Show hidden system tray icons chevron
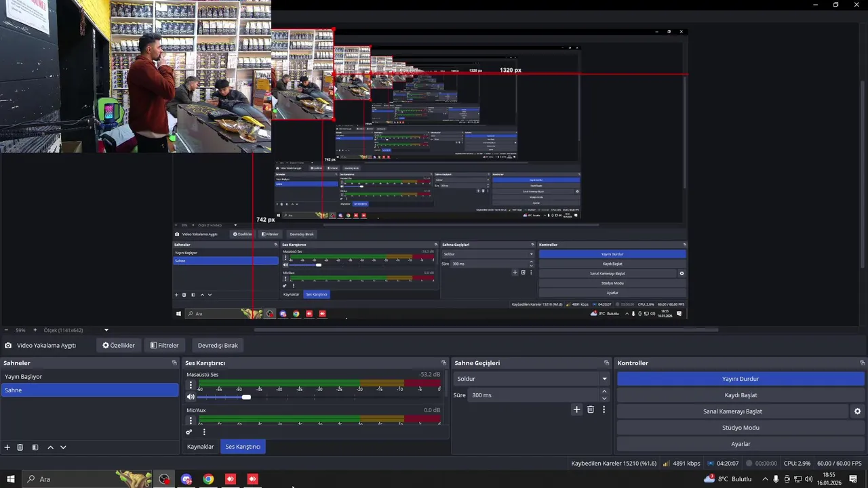868x488 pixels. (x=766, y=479)
